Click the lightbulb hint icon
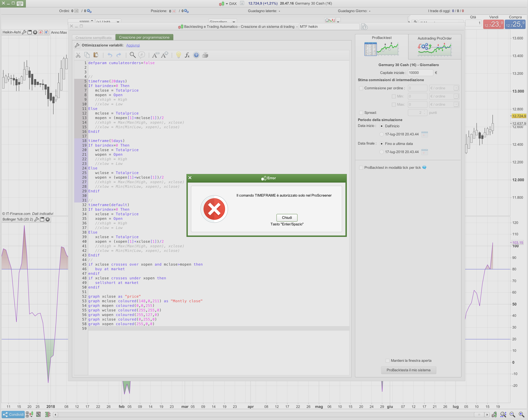The image size is (528, 420). 178,55
